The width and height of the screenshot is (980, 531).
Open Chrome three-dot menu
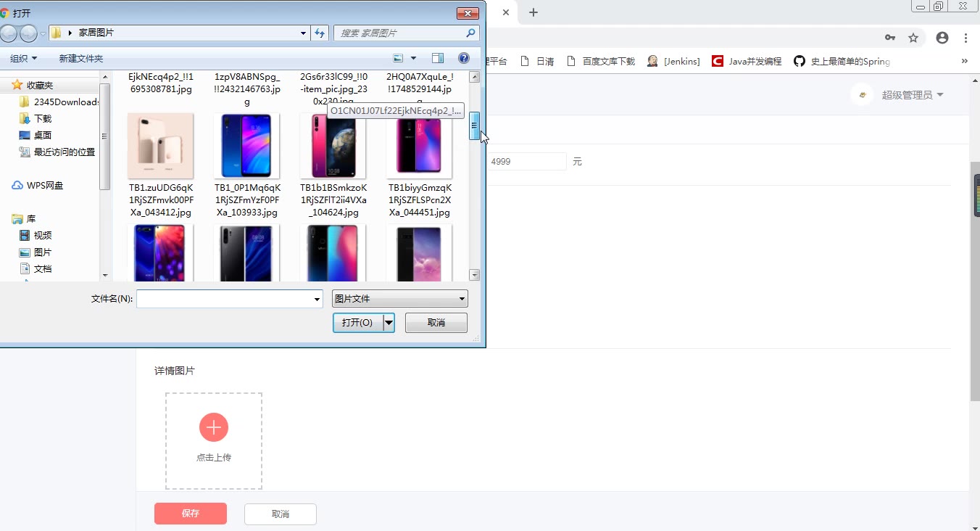966,38
